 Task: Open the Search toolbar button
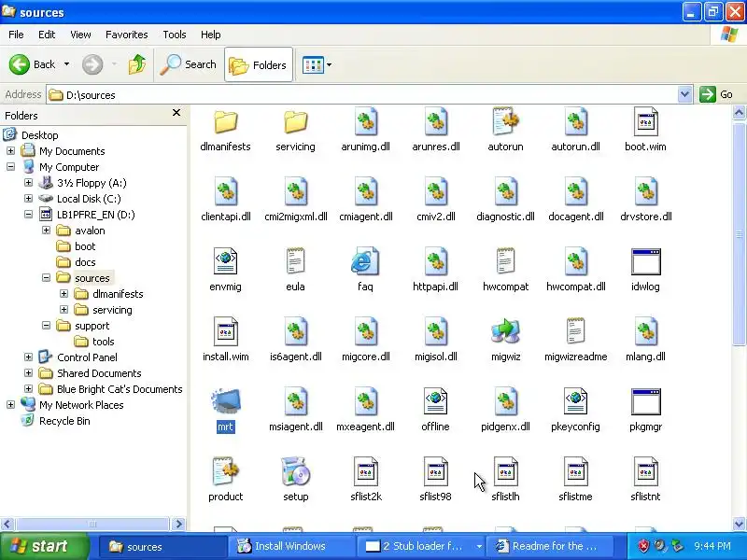pos(189,64)
